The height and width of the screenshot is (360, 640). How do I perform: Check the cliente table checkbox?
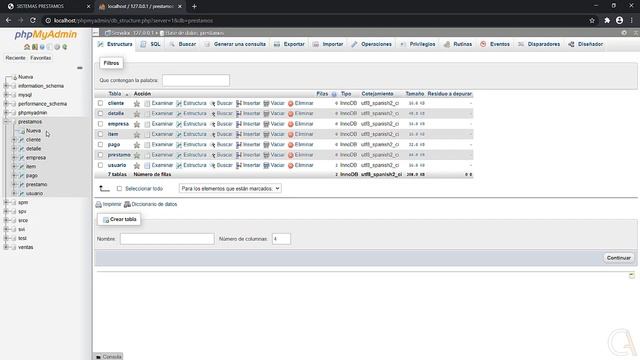(x=100, y=103)
